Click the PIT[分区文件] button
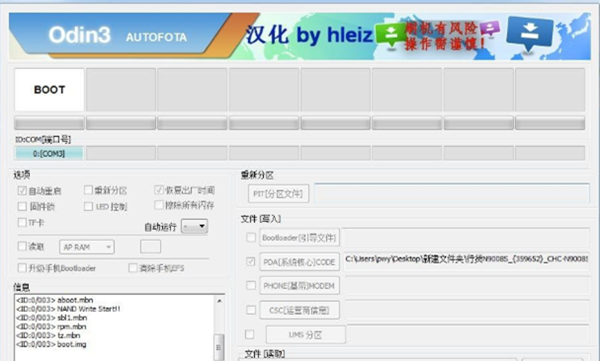This screenshot has width=600, height=361. pyautogui.click(x=278, y=194)
